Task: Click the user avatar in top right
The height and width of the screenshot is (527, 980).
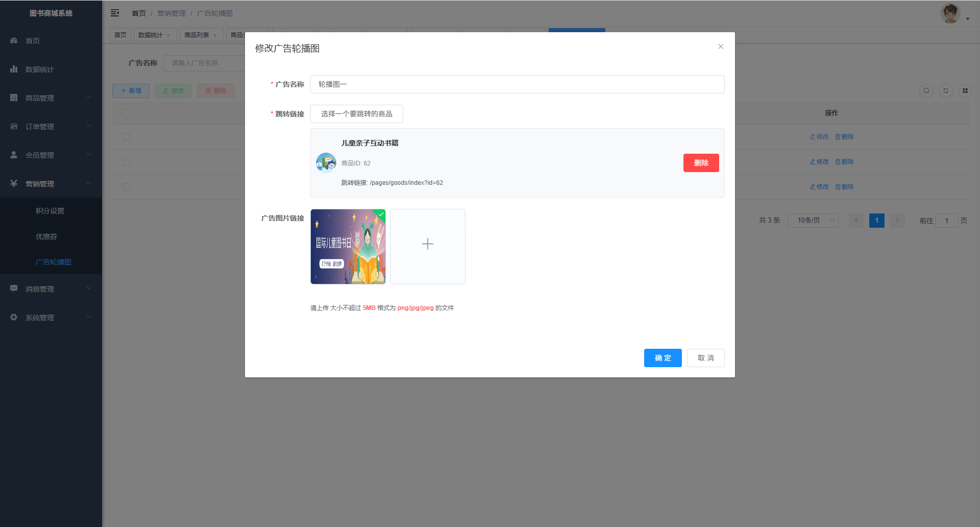Action: [950, 13]
